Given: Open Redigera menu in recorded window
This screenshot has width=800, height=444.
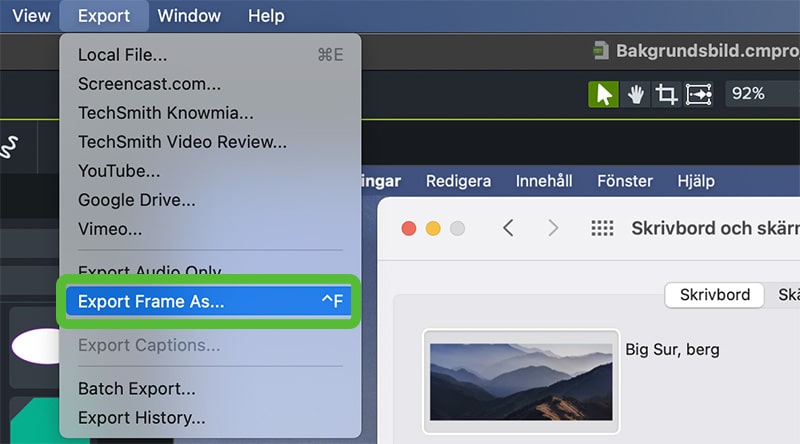Looking at the screenshot, I should 458,181.
